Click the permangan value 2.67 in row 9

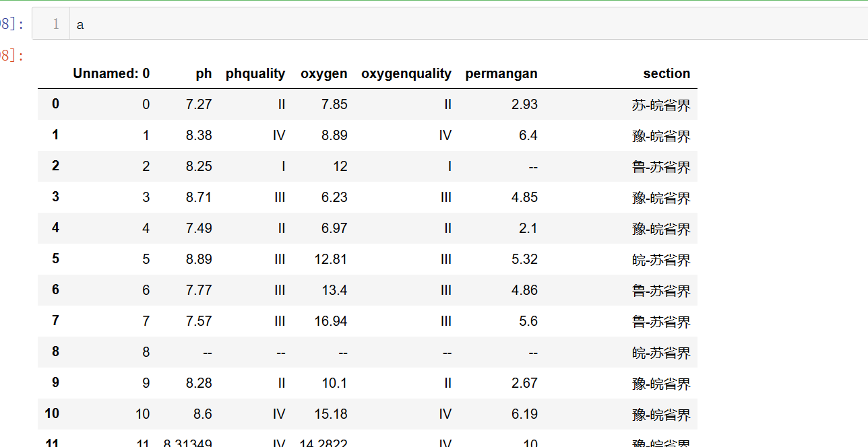[524, 383]
